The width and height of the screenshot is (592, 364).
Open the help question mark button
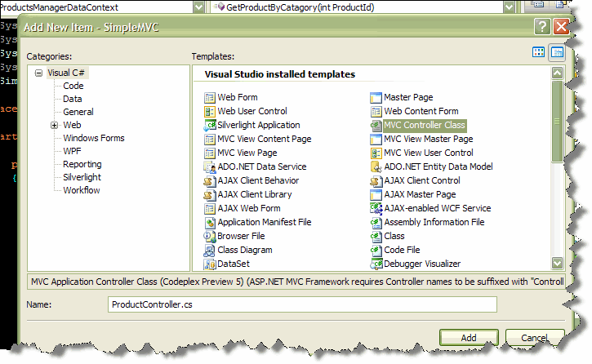(x=542, y=27)
